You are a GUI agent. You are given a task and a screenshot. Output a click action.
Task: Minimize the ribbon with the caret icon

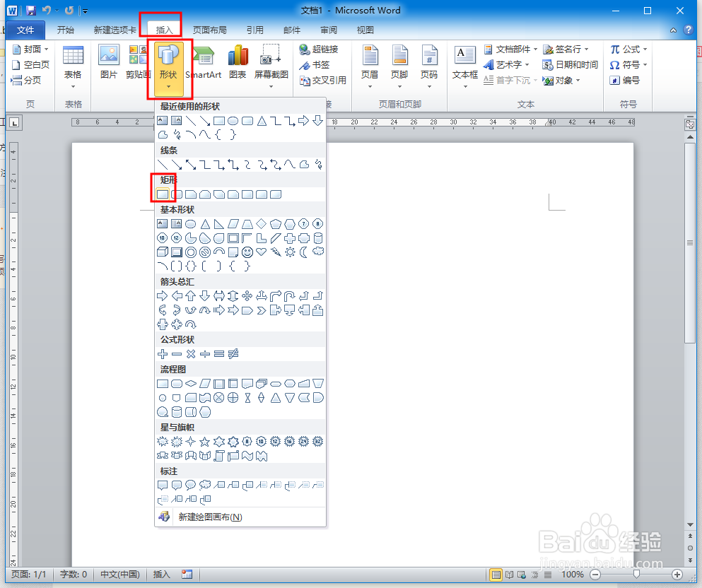pyautogui.click(x=673, y=30)
